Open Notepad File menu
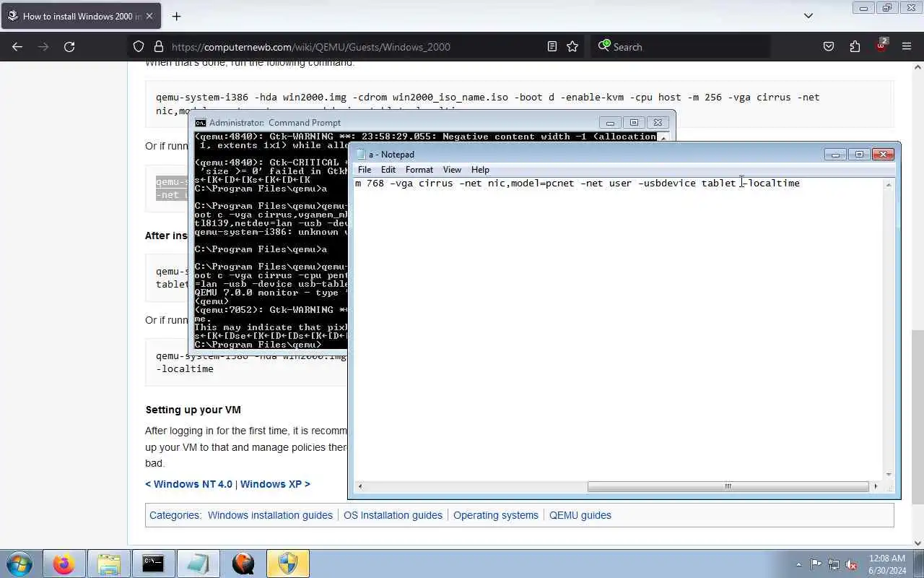The image size is (924, 578). click(365, 170)
